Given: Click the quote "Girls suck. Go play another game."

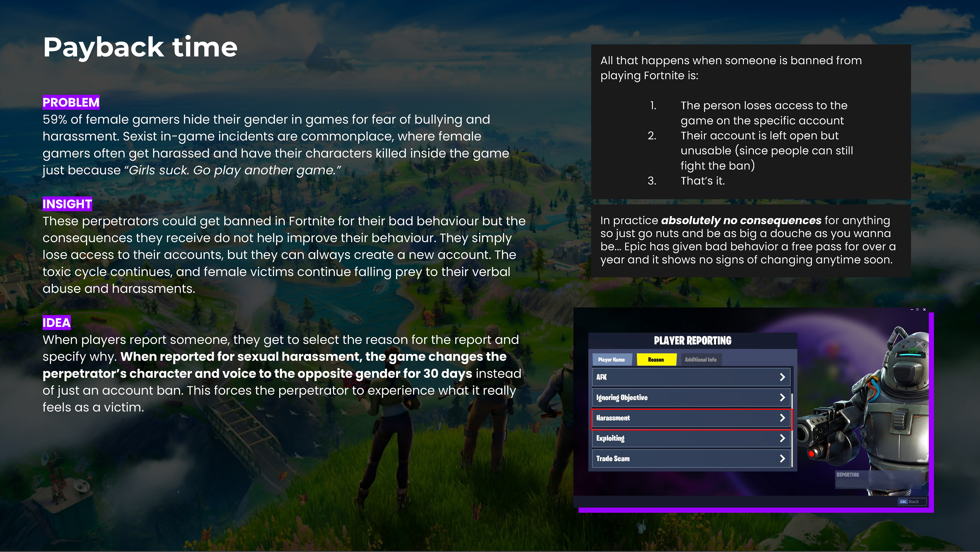Looking at the screenshot, I should click(x=233, y=170).
